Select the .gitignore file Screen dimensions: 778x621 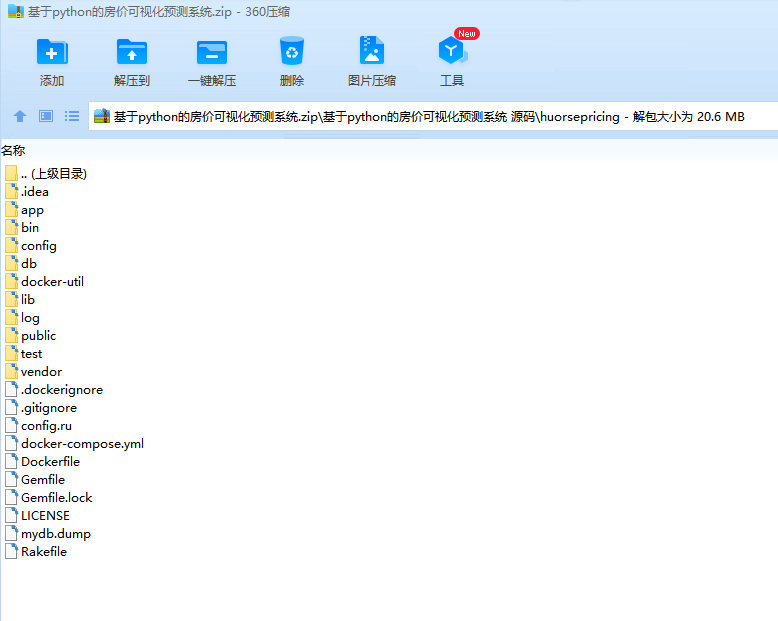point(41,408)
